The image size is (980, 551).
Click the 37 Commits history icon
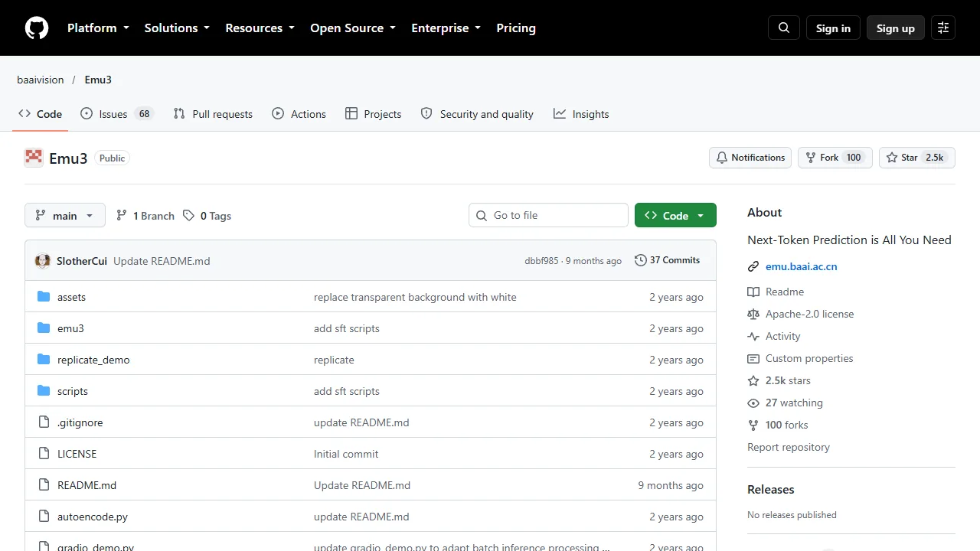point(641,260)
